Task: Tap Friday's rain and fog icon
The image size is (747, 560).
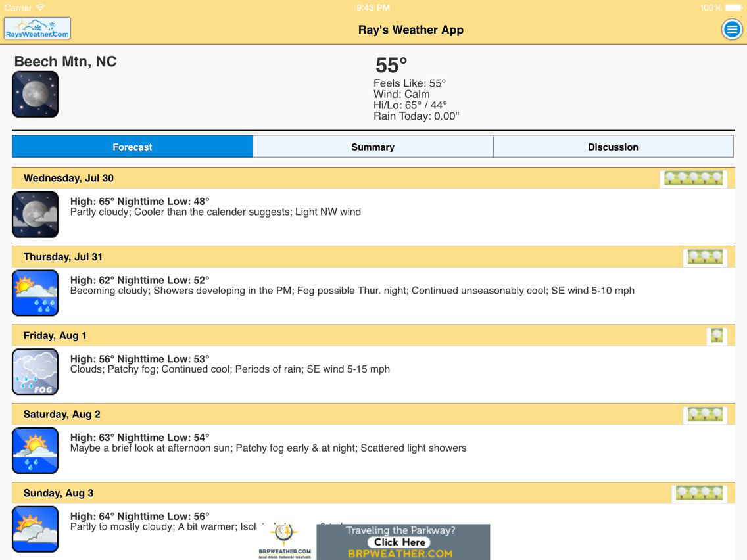Action: coord(36,372)
